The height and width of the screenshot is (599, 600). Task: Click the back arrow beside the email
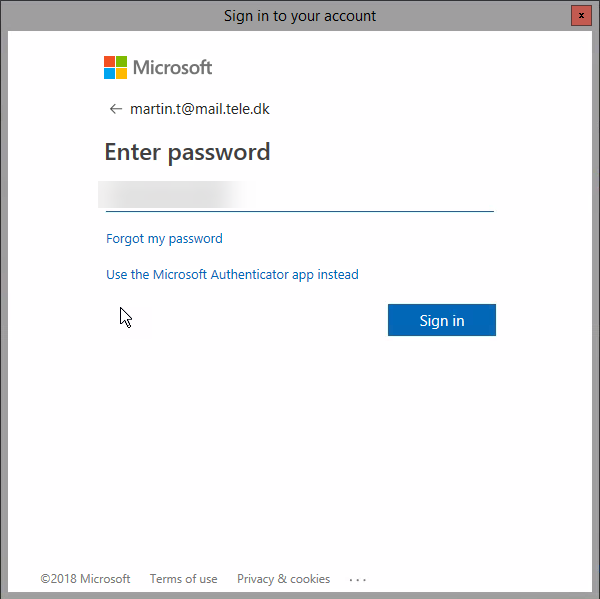(x=116, y=109)
